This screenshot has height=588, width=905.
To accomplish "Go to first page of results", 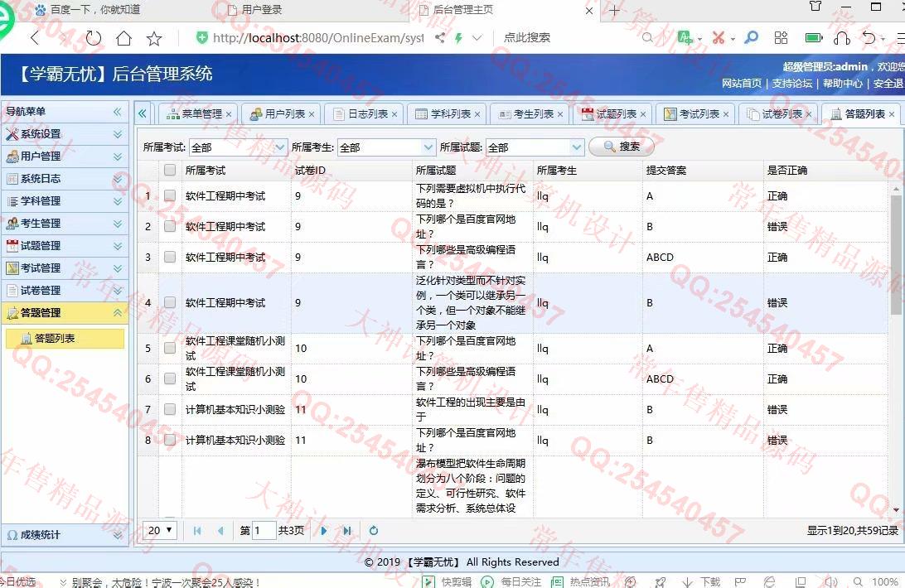I will [x=197, y=530].
